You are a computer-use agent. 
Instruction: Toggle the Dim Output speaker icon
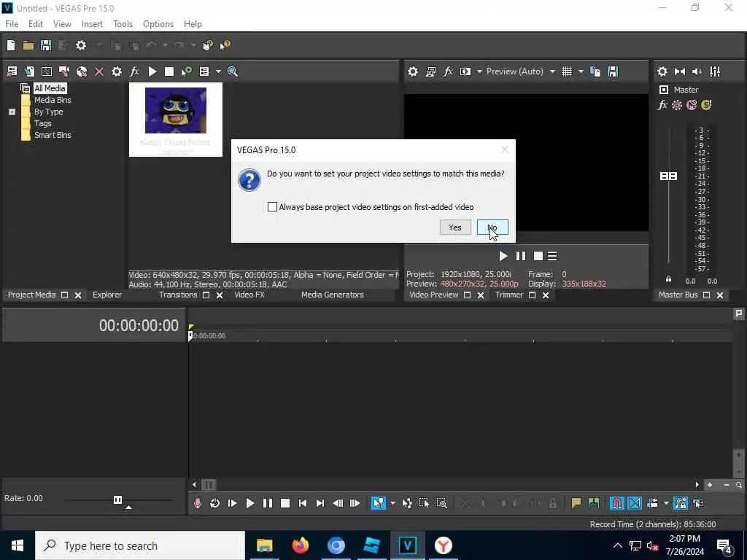697,71
